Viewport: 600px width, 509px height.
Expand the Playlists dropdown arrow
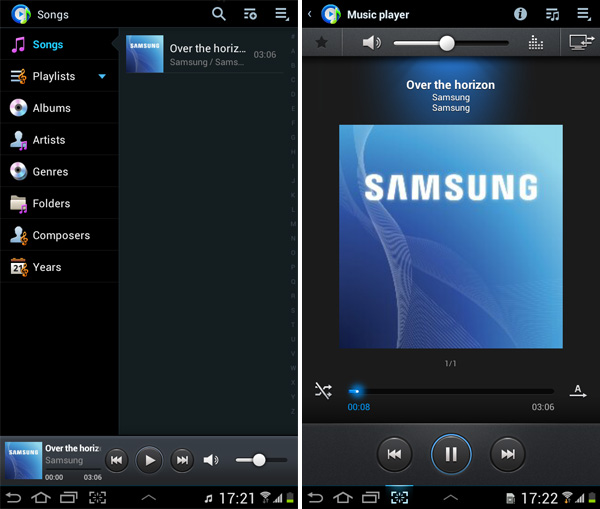tap(102, 76)
